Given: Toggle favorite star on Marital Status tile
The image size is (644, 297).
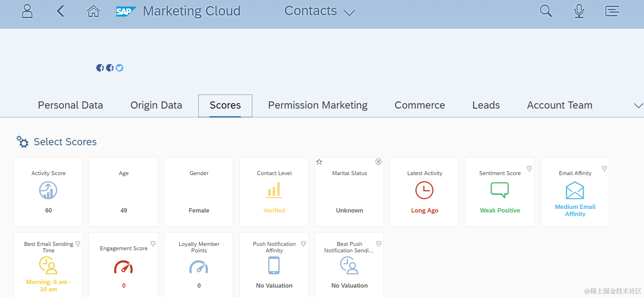Looking at the screenshot, I should point(319,162).
